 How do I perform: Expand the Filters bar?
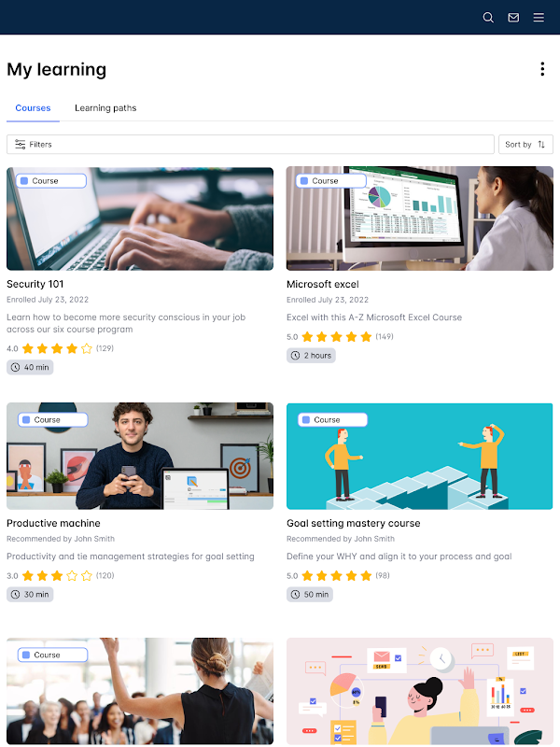click(x=250, y=145)
